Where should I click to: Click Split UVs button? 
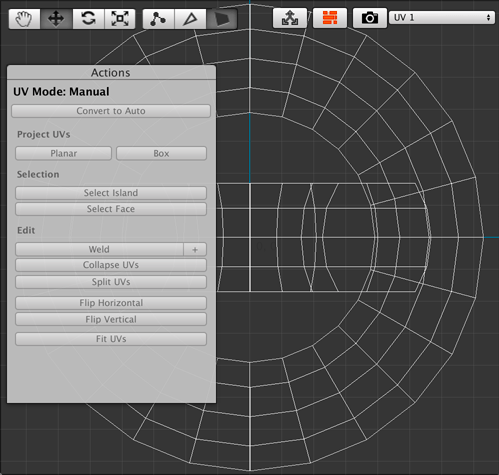point(111,282)
